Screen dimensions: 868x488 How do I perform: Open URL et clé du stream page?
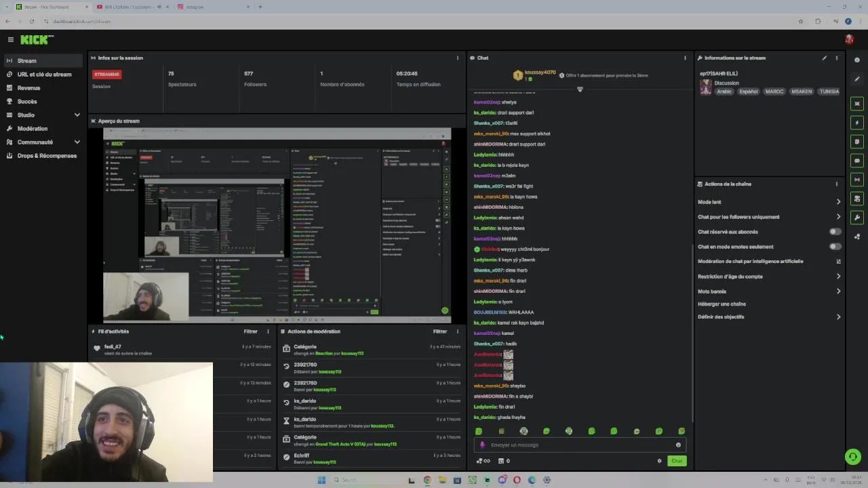(44, 75)
